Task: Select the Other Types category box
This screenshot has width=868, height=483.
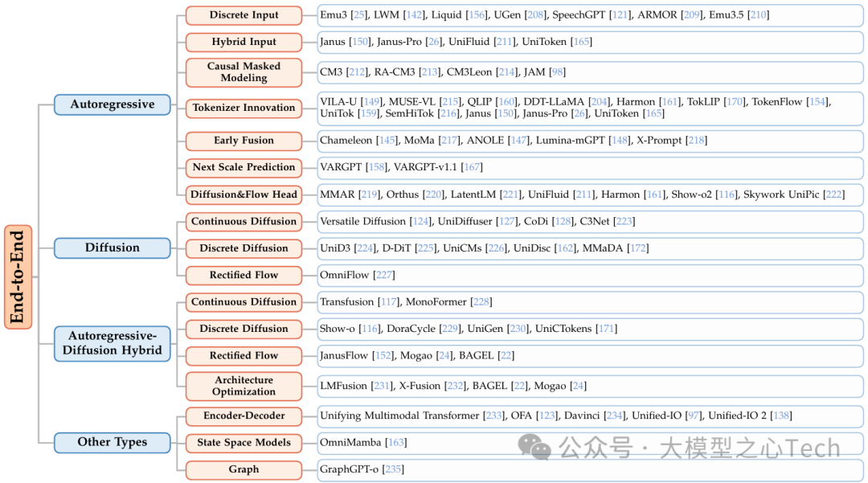Action: (113, 443)
